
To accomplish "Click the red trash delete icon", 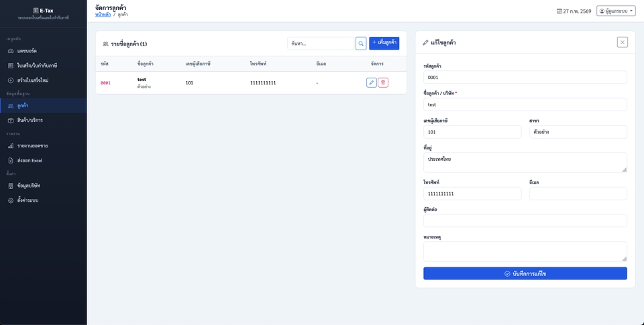I will coord(383,82).
